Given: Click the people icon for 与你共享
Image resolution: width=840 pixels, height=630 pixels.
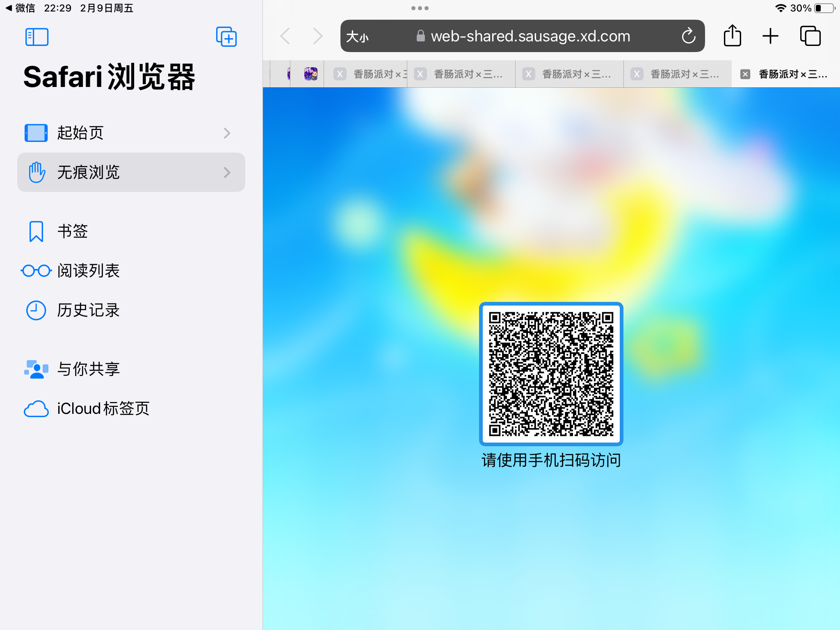Looking at the screenshot, I should tap(36, 369).
